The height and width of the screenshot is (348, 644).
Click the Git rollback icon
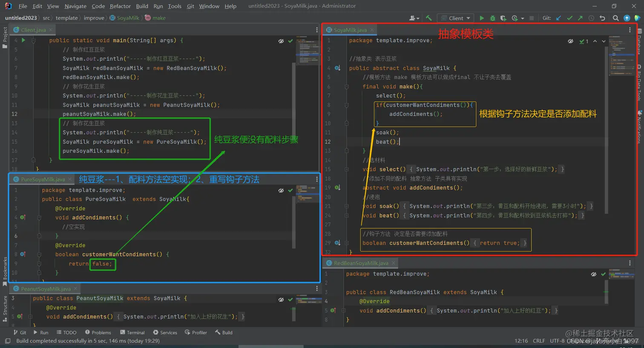602,18
